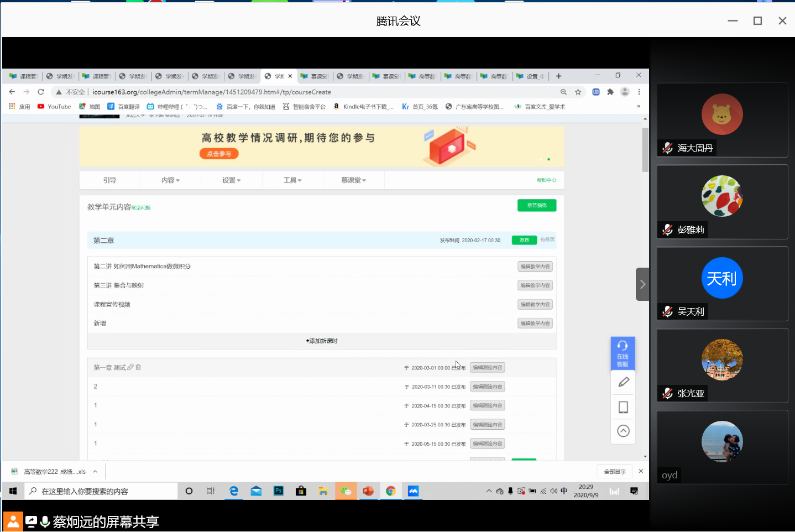The height and width of the screenshot is (532, 795).
Task: Click 编辑教学内容 for 第三讲 集合与映射
Action: click(x=535, y=285)
